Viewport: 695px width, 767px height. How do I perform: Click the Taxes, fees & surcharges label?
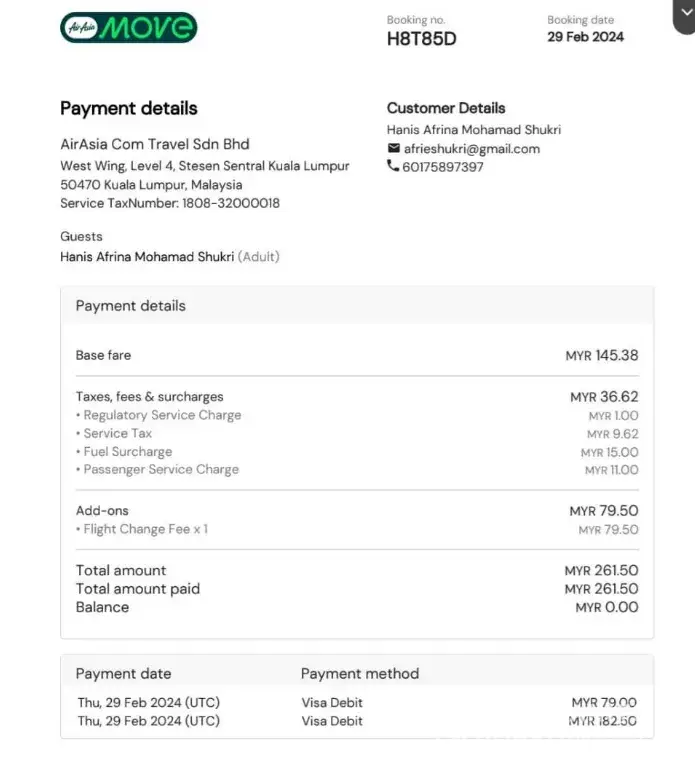coord(150,397)
